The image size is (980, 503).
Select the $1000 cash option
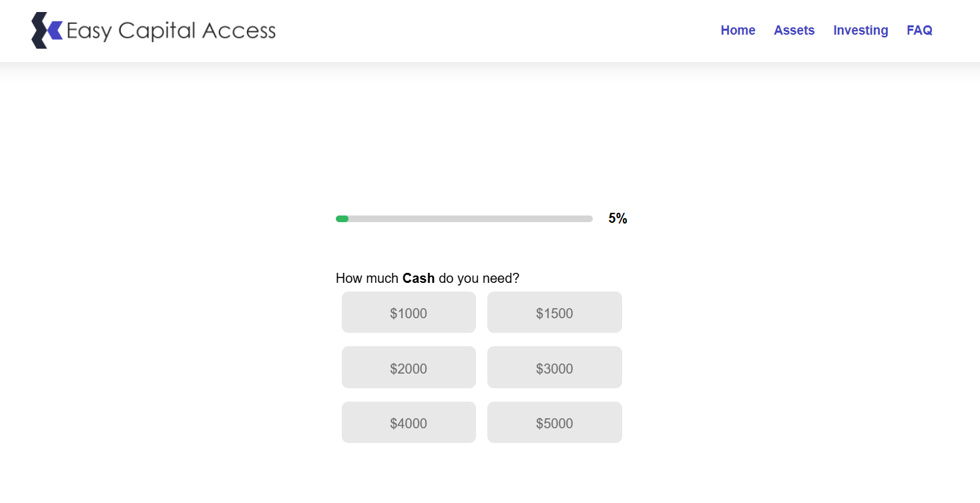tap(409, 313)
